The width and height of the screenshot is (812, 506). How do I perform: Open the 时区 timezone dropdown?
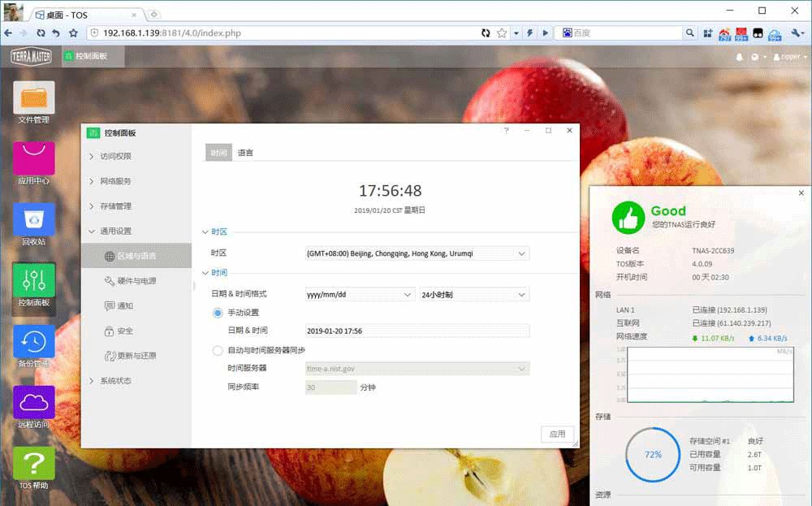click(417, 253)
